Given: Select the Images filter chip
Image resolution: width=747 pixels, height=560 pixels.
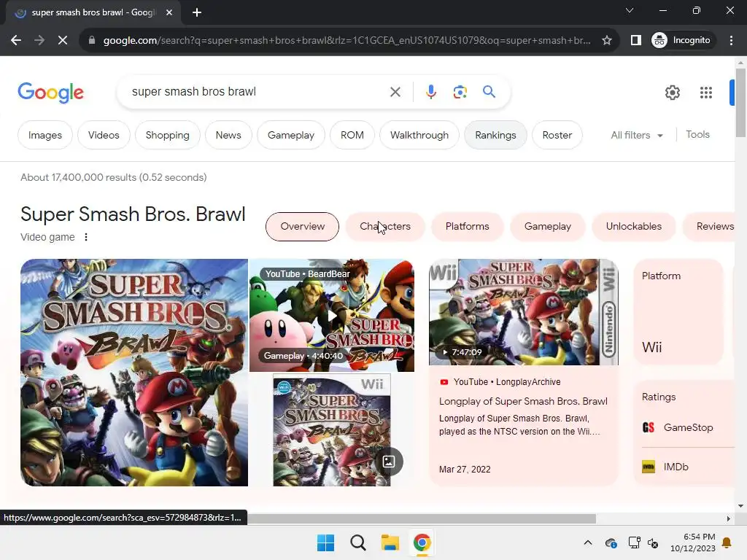Looking at the screenshot, I should 45,135.
